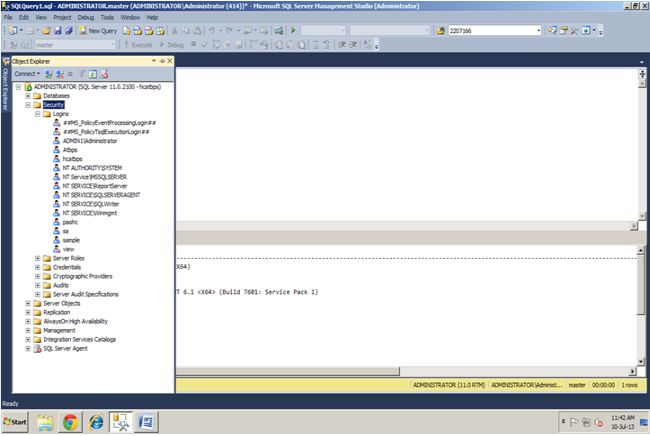Open Microsoft Word from the taskbar
Viewport: 650px width, 436px height.
146,422
